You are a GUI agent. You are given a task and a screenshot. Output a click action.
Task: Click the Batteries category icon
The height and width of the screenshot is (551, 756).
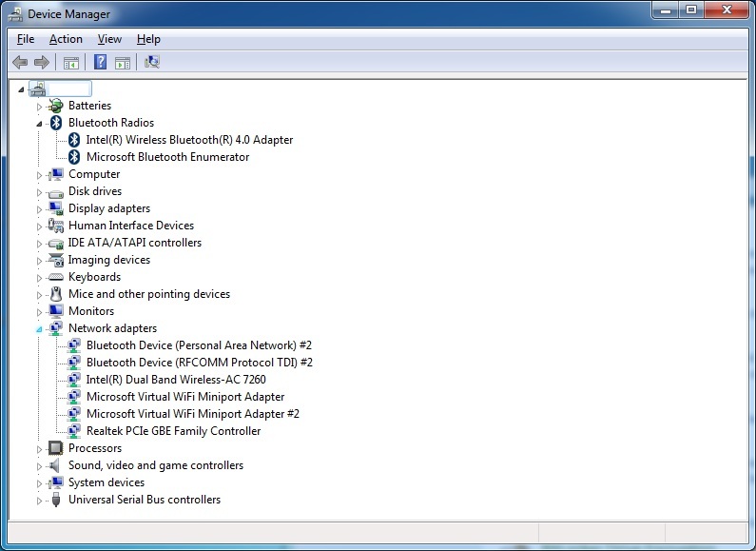click(56, 106)
